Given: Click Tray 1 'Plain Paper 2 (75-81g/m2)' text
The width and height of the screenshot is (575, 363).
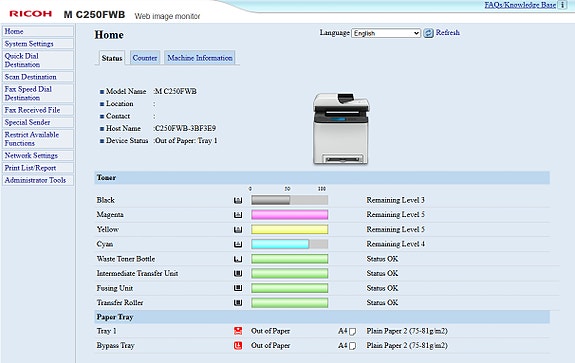Looking at the screenshot, I should point(407,331).
